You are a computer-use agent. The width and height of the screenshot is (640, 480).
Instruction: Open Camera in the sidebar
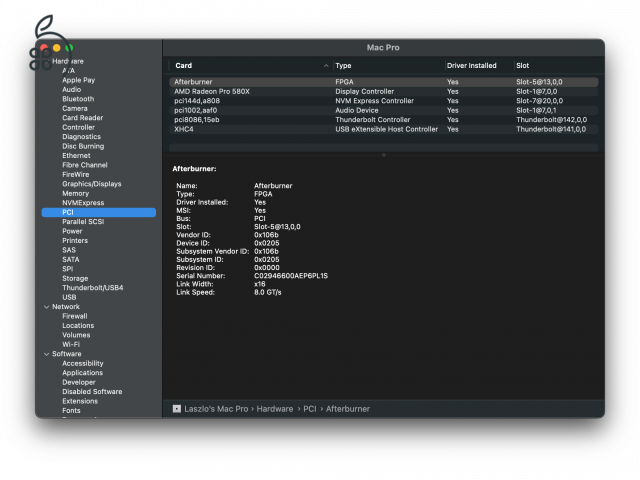(x=75, y=108)
